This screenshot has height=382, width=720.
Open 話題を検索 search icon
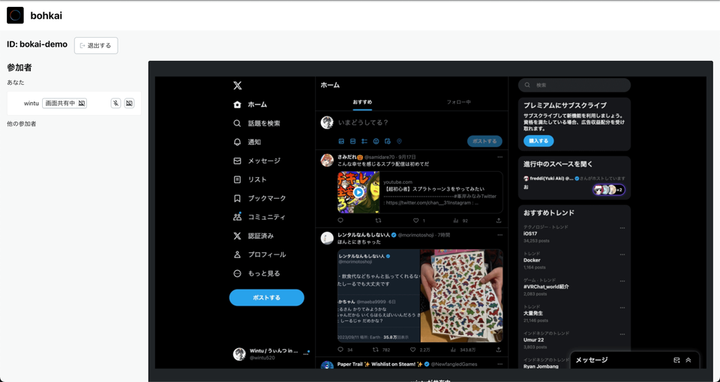tap(237, 124)
